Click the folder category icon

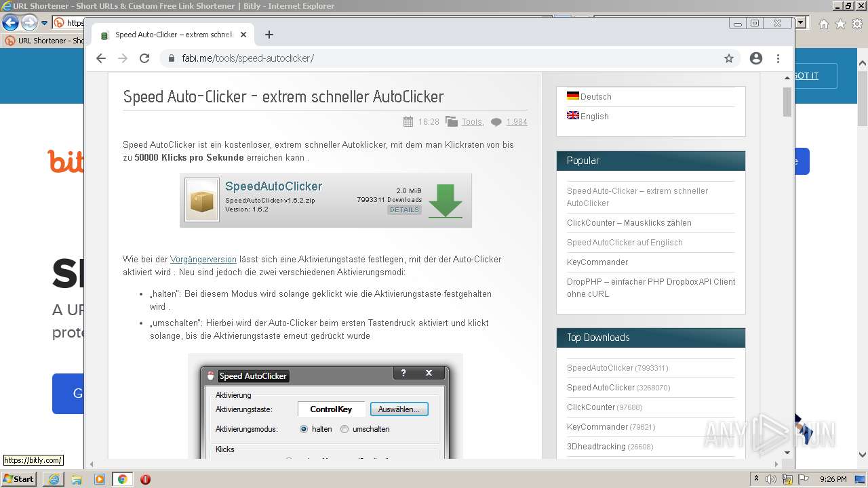click(451, 122)
